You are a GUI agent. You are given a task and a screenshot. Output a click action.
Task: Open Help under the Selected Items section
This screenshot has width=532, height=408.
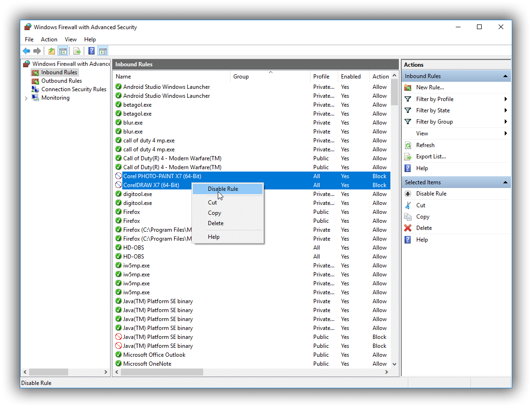[408, 240]
